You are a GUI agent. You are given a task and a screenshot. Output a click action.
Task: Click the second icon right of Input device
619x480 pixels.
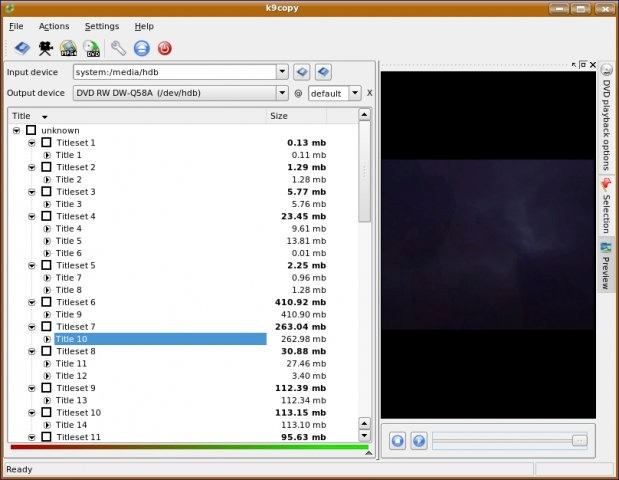323,72
